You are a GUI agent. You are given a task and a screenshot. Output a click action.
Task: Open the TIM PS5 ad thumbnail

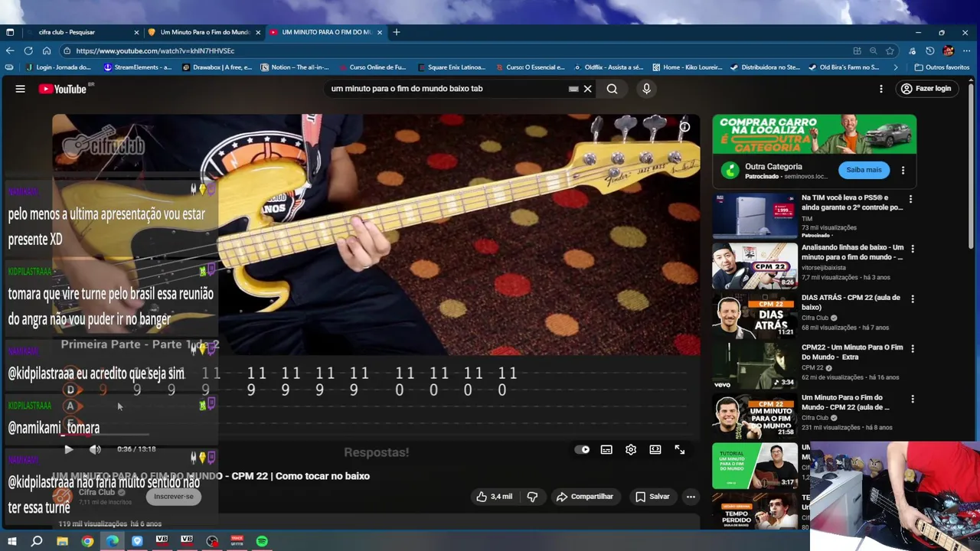click(x=755, y=216)
